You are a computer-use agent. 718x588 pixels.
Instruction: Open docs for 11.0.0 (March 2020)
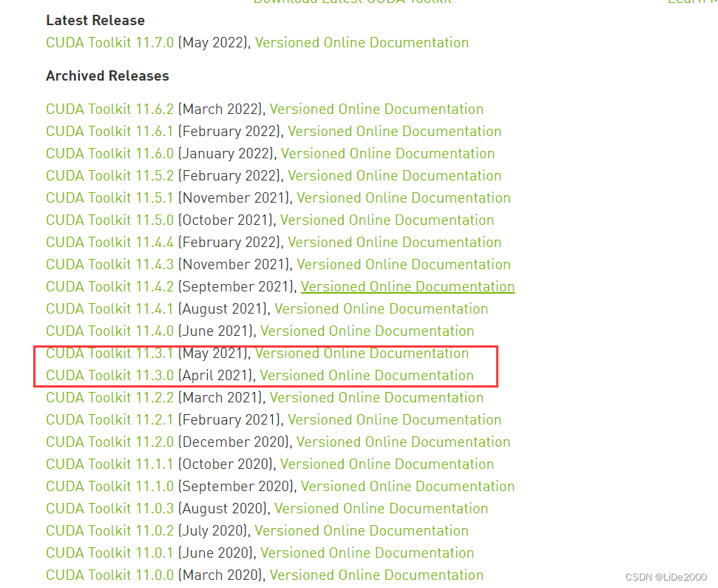pyautogui.click(x=376, y=575)
